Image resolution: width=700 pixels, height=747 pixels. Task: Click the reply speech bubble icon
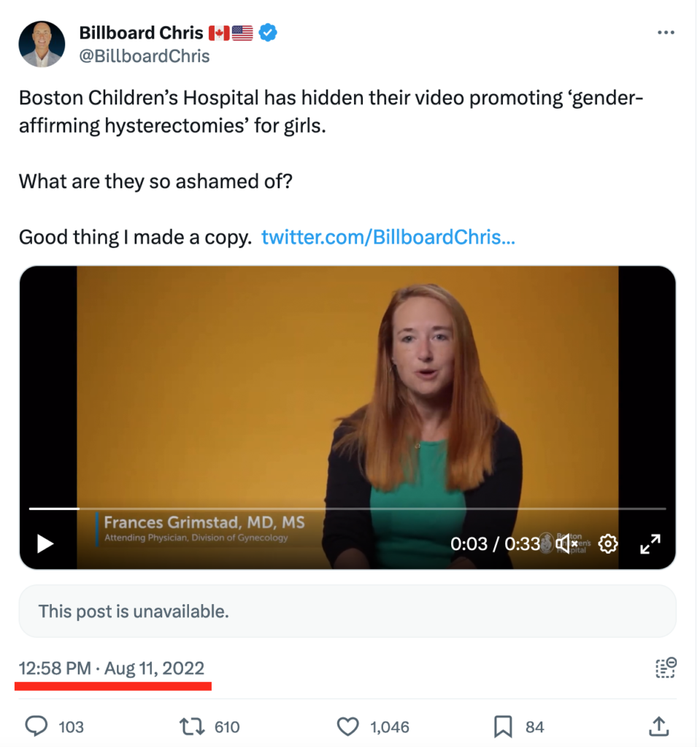coord(36,726)
